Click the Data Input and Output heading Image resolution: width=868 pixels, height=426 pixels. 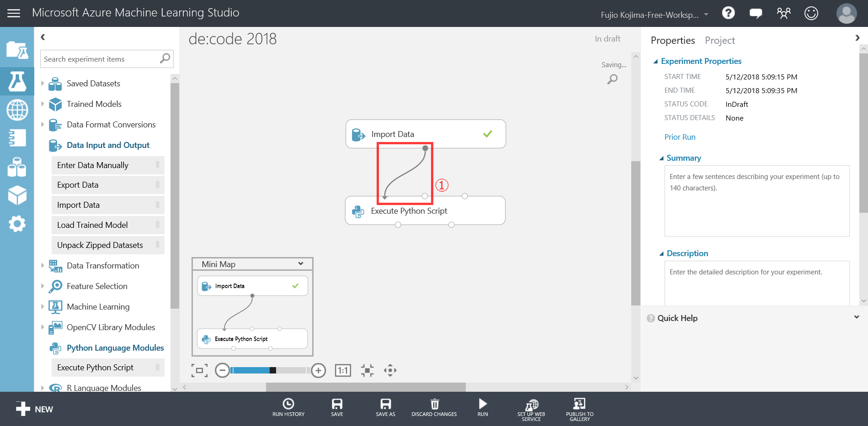point(108,145)
